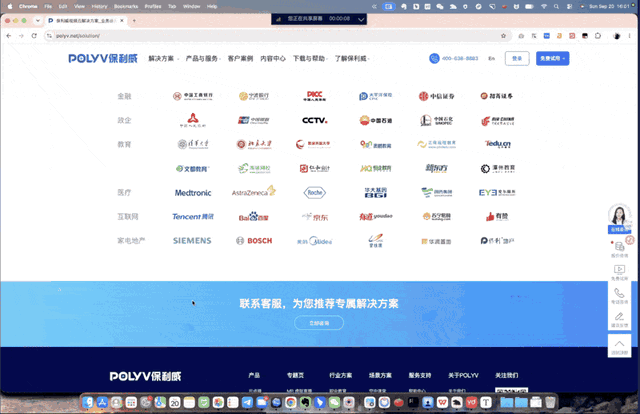The height and width of the screenshot is (414, 640).
Task: Click the Midea logo
Action: 315,241
